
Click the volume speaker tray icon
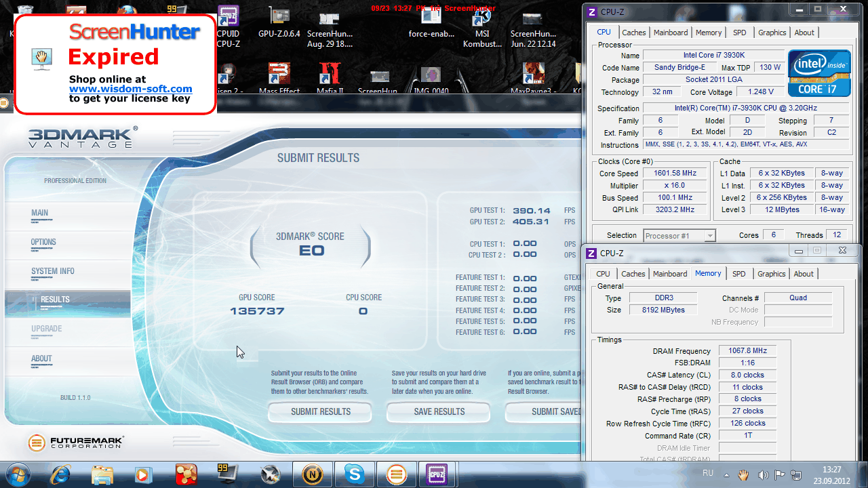[x=763, y=474]
